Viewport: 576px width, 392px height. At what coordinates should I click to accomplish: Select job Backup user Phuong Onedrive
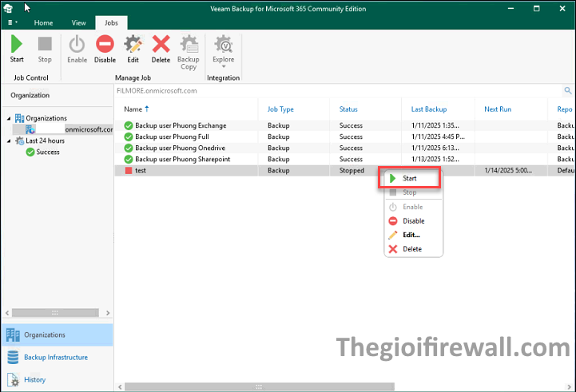tap(180, 148)
